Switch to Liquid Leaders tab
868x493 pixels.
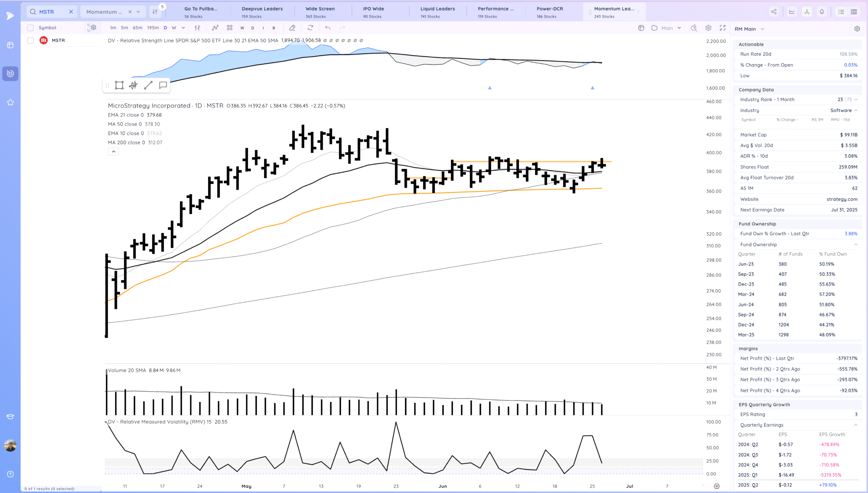tap(437, 12)
